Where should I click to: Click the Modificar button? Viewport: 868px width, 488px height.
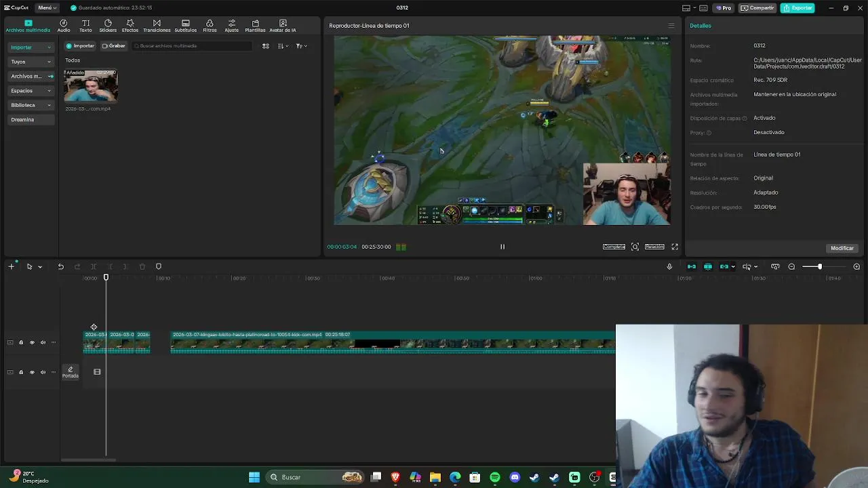click(842, 248)
